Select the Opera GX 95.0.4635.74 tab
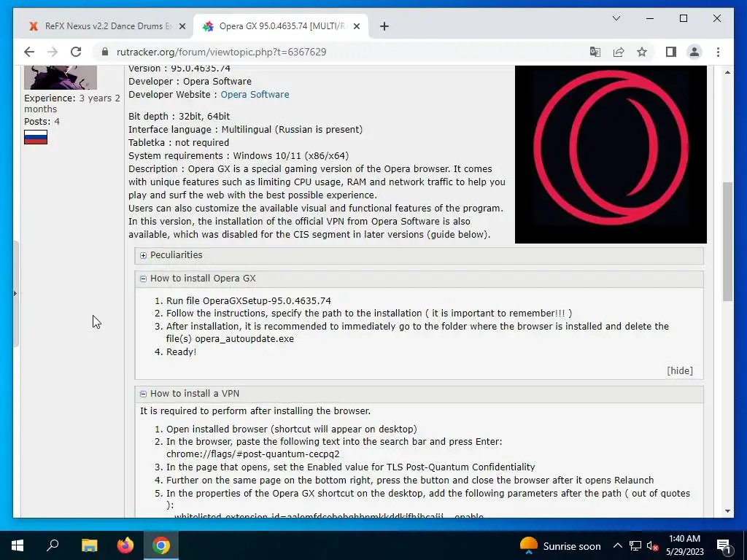Image resolution: width=747 pixels, height=560 pixels. 281,26
